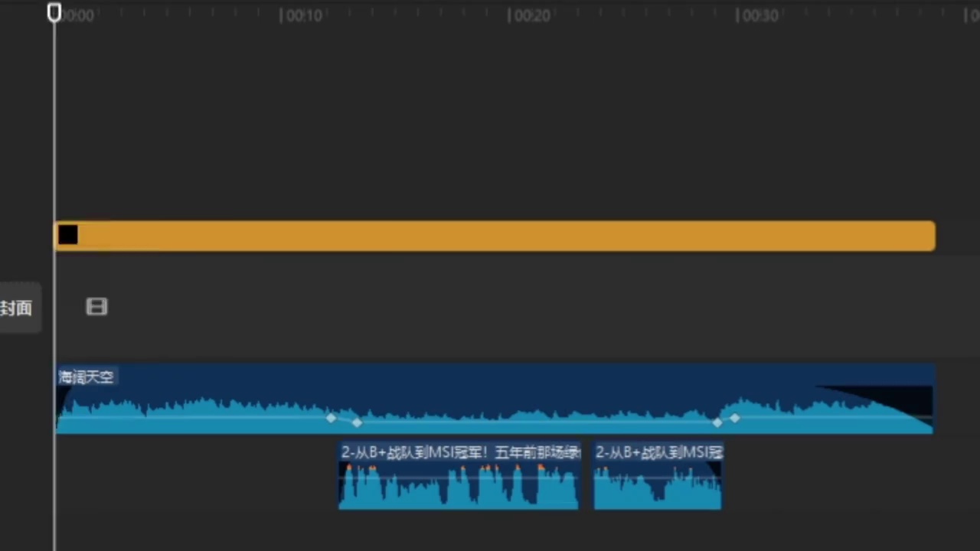Select first keyframe diamond on 海阔天空 track
980x551 pixels.
click(331, 418)
